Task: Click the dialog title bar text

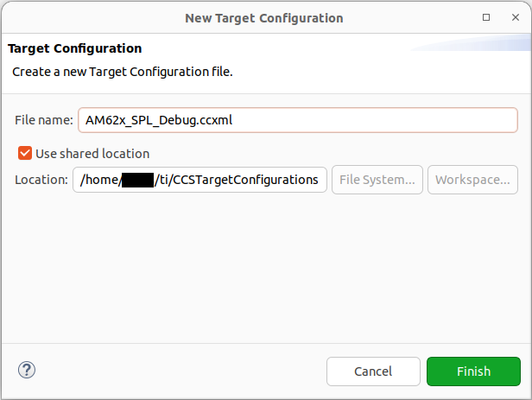Action: coord(264,17)
